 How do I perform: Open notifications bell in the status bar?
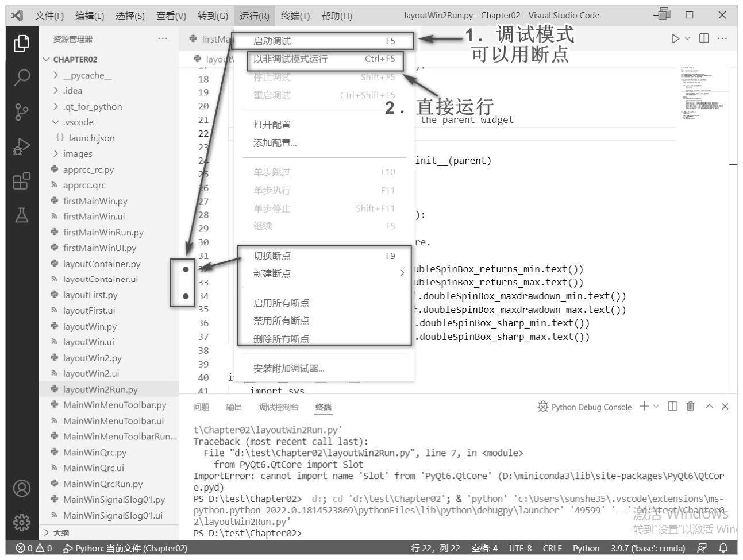click(723, 548)
